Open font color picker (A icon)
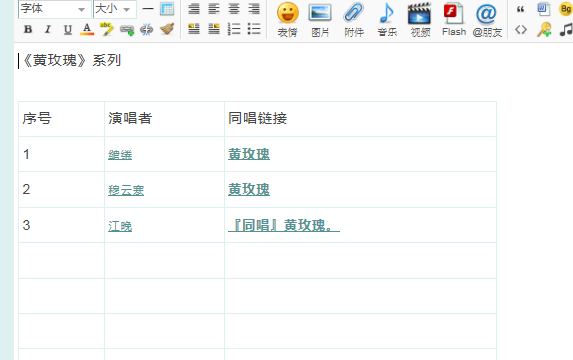573x360 pixels. 87,29
